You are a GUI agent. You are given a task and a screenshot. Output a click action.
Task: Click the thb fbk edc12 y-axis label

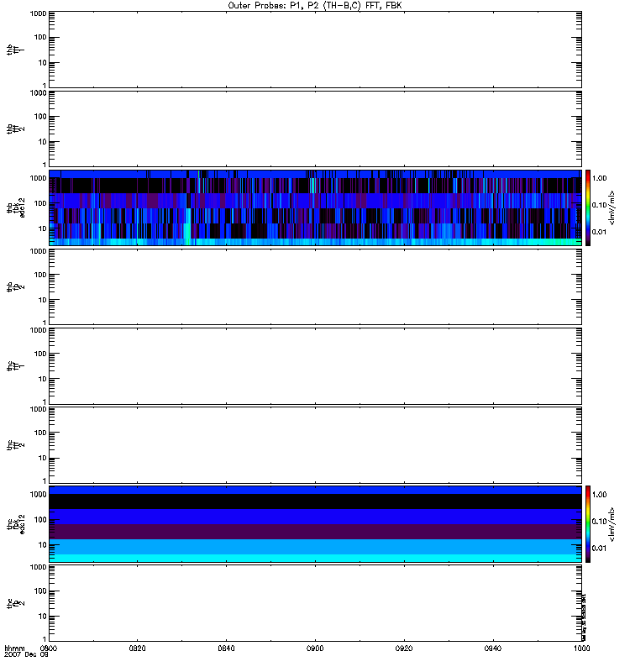point(11,207)
